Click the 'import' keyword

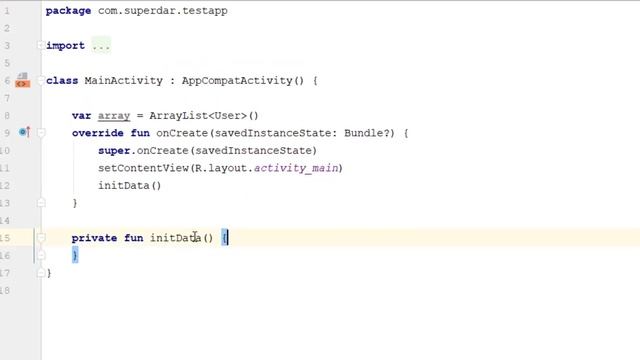(x=65, y=46)
